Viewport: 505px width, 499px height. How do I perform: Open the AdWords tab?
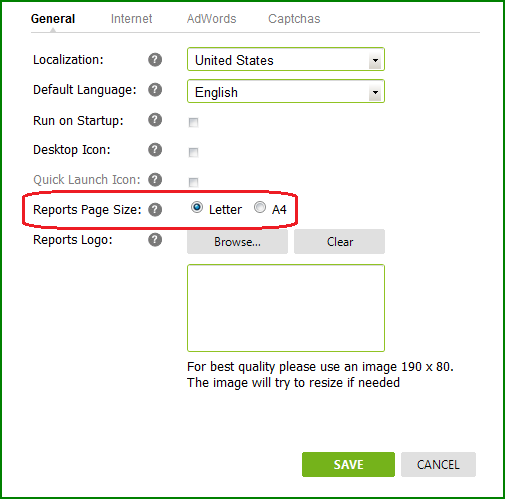[x=211, y=19]
